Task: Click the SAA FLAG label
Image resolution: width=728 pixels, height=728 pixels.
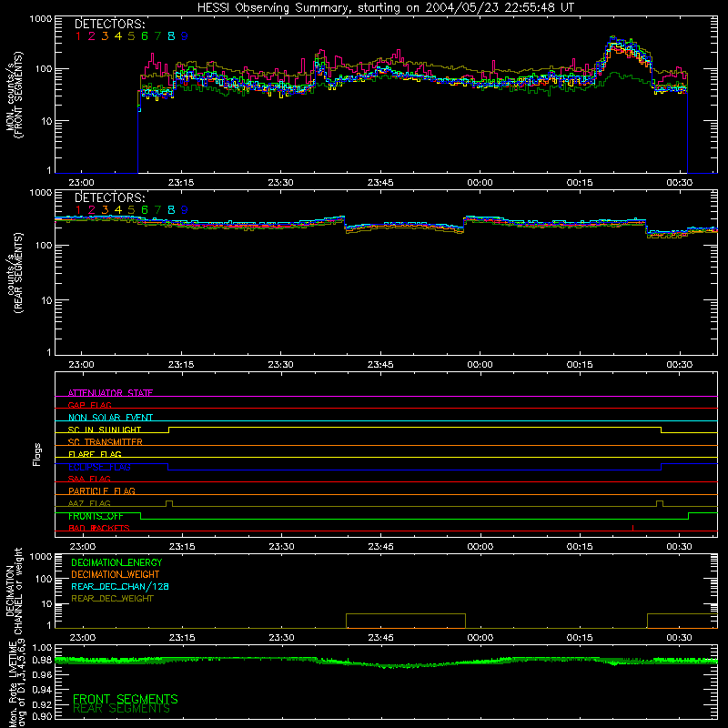Action: click(x=89, y=479)
